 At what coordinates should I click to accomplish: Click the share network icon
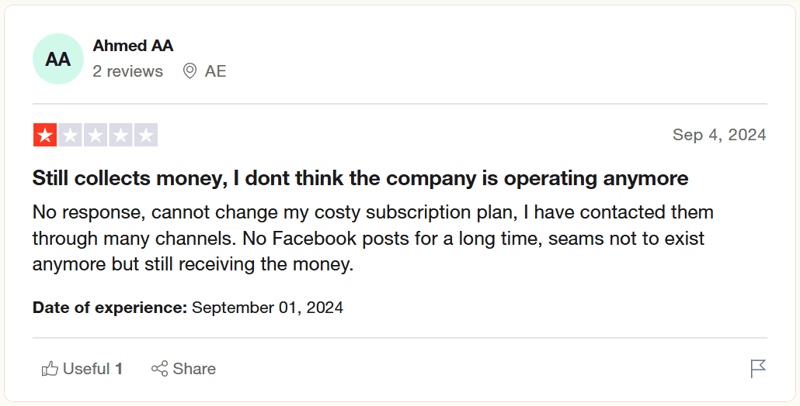point(159,369)
